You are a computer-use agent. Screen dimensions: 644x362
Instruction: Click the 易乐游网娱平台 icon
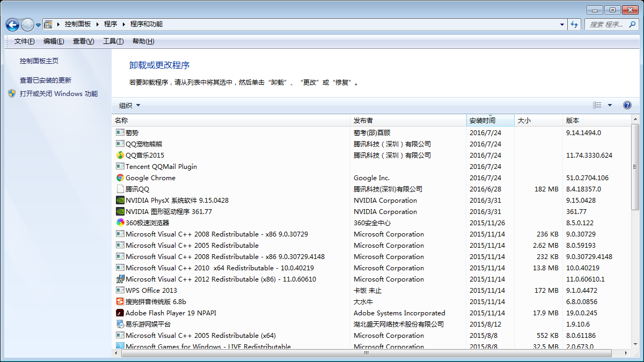120,324
